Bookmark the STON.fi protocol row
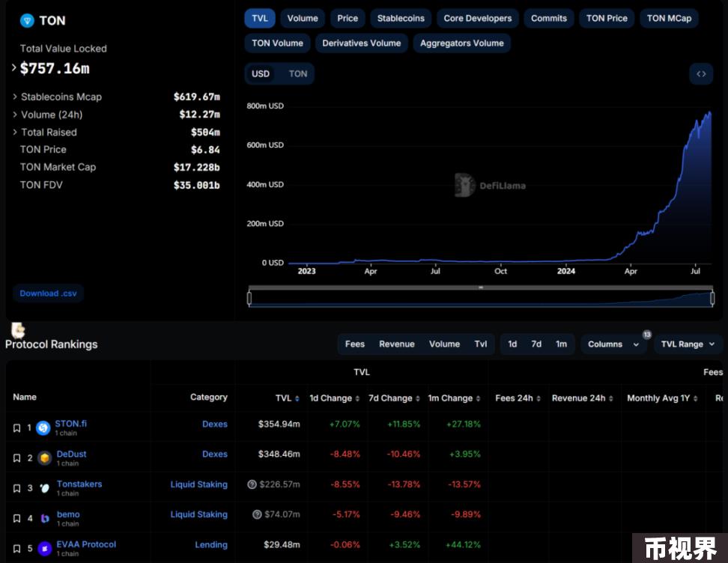 click(16, 428)
